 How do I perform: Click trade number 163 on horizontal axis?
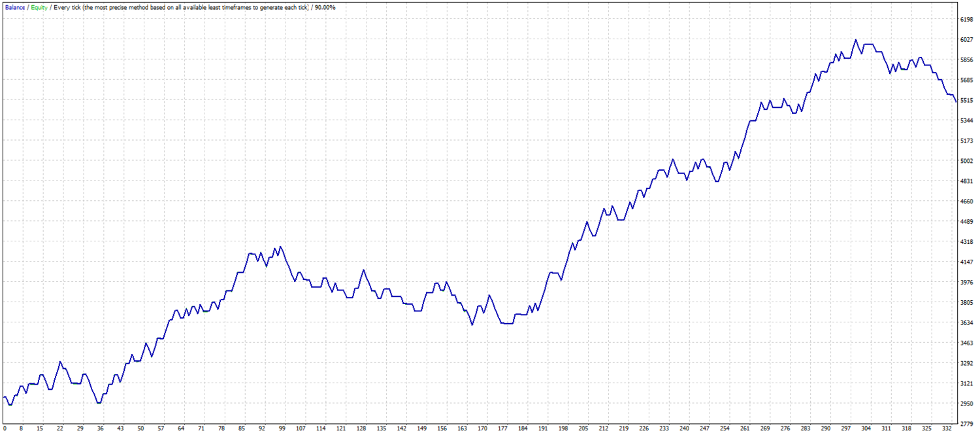(x=463, y=428)
